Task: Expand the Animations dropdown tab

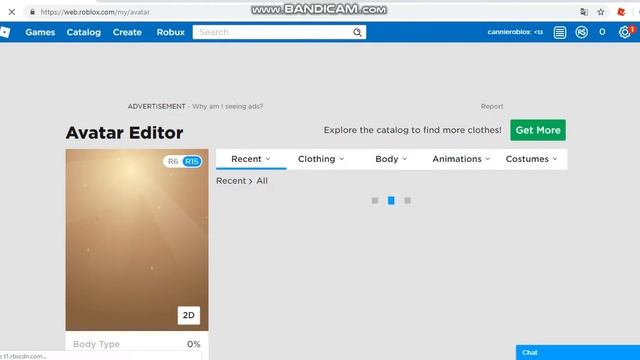Action: point(461,159)
